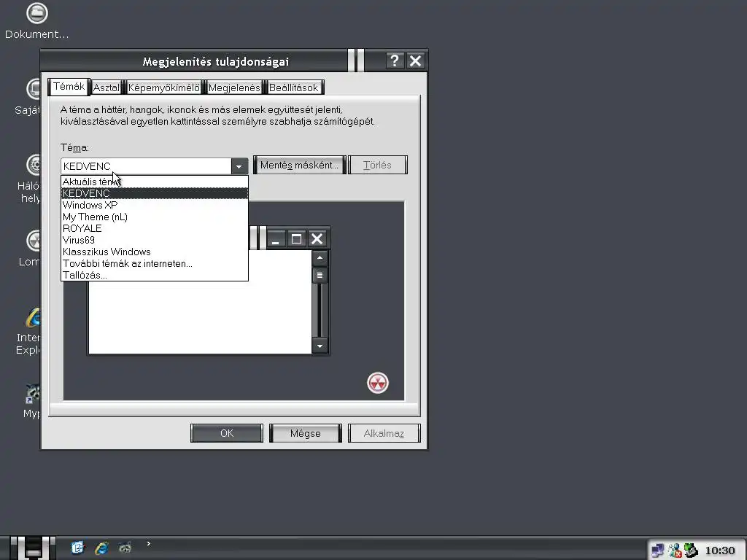The width and height of the screenshot is (747, 560).
Task: Click the Törlés button
Action: [378, 166]
